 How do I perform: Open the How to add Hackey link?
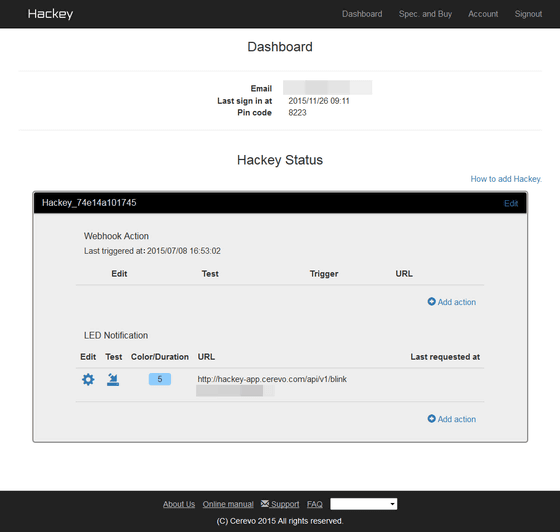tap(506, 179)
